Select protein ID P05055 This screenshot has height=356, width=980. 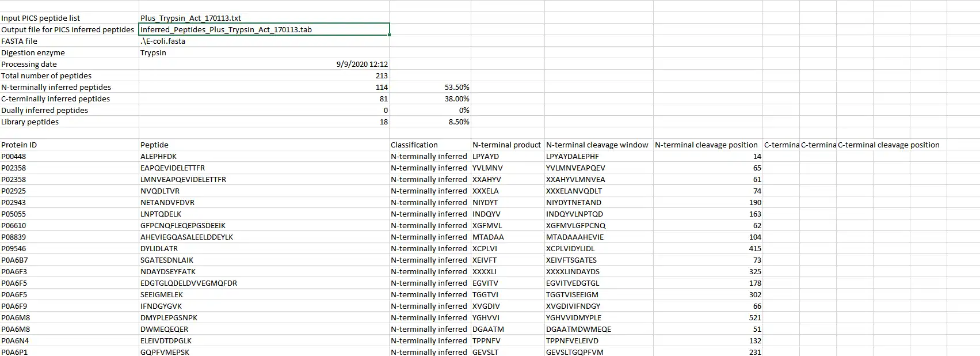(x=70, y=214)
